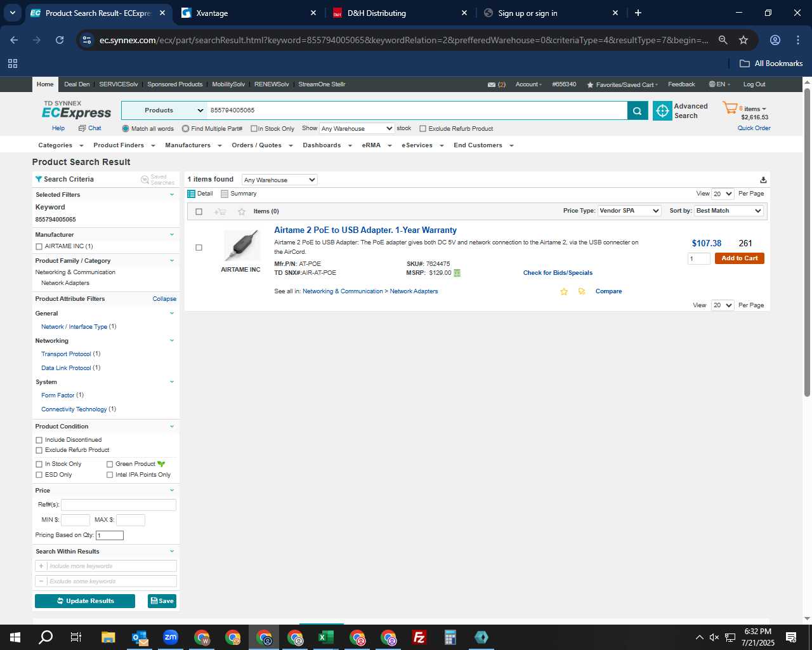Check the top In Stock Only box
Screen dimensions: 812x650
[x=254, y=129]
